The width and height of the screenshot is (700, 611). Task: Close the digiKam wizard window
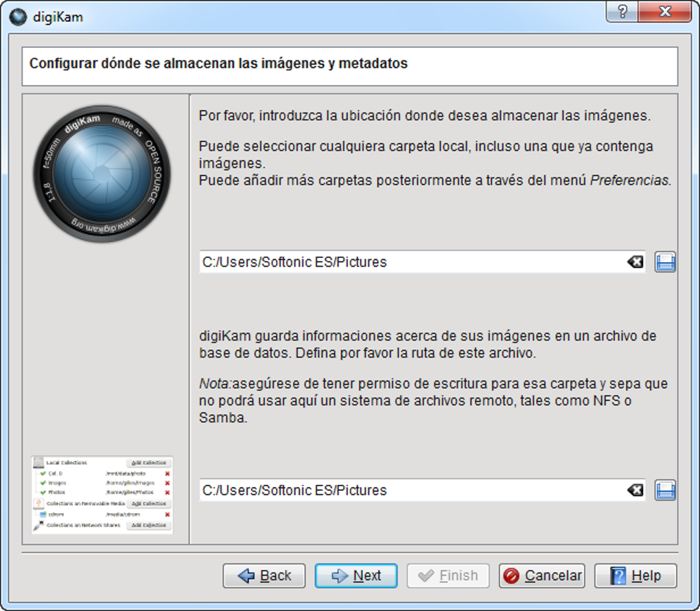point(665,11)
